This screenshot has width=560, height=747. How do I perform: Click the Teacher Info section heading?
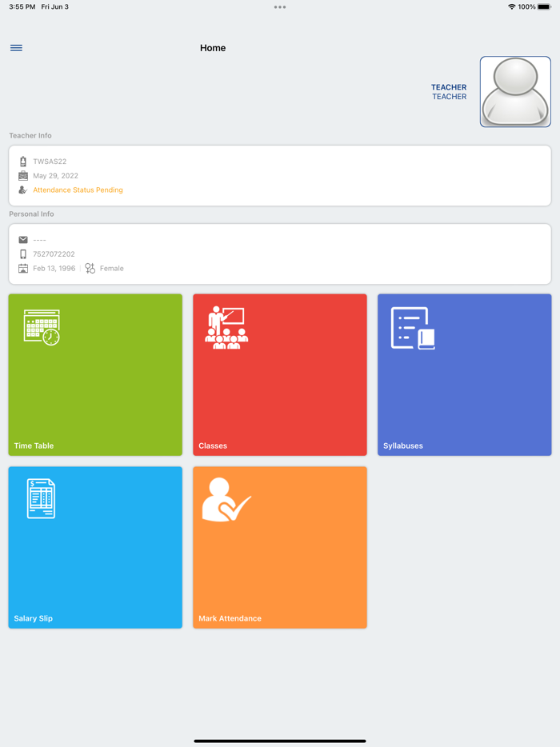tap(30, 135)
